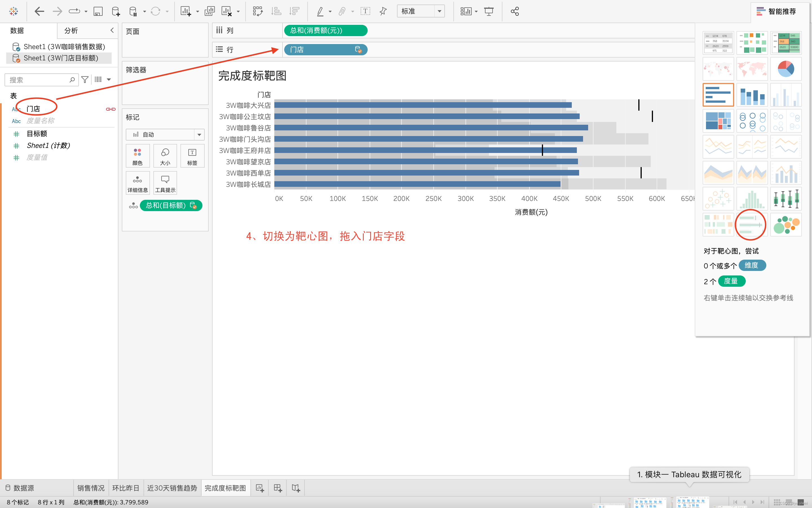Open the mark type 自动 dropdown
This screenshot has height=508, width=812.
165,135
